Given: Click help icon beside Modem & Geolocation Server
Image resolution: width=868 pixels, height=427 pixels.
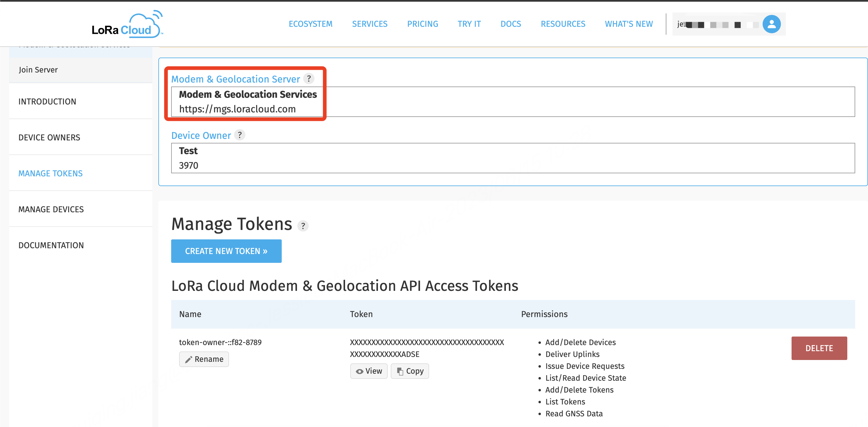Looking at the screenshot, I should click(x=309, y=79).
